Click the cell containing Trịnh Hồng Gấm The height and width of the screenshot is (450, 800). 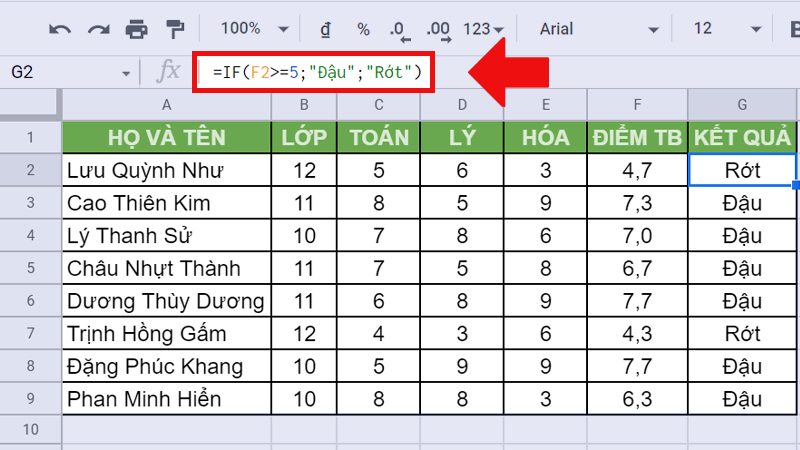[166, 334]
